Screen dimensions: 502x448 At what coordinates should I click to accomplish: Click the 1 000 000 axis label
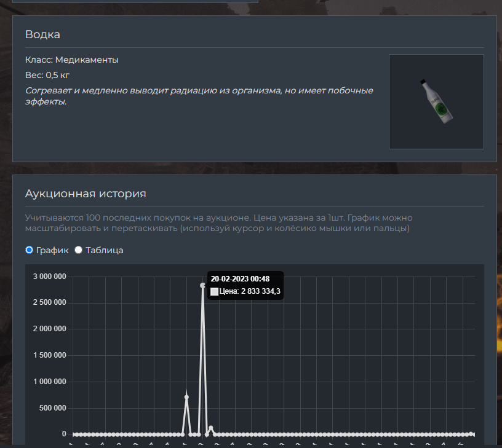tap(50, 382)
